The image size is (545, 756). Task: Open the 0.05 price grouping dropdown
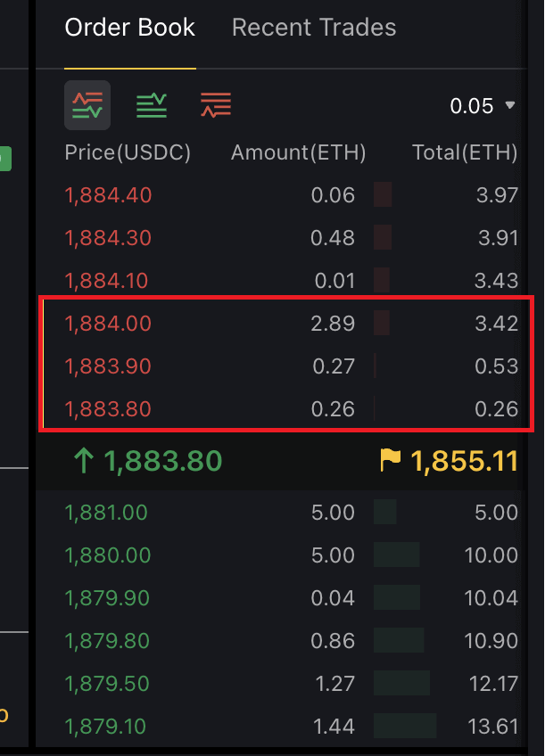[483, 106]
